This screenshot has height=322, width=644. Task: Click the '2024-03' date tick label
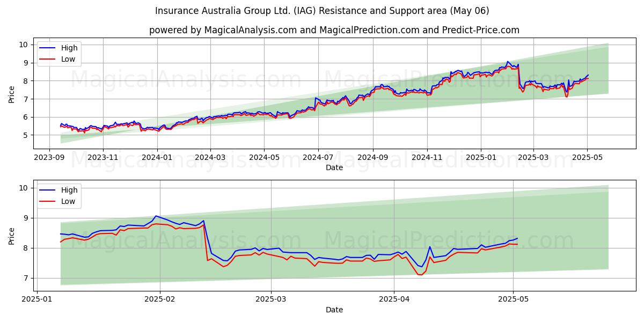210,158
